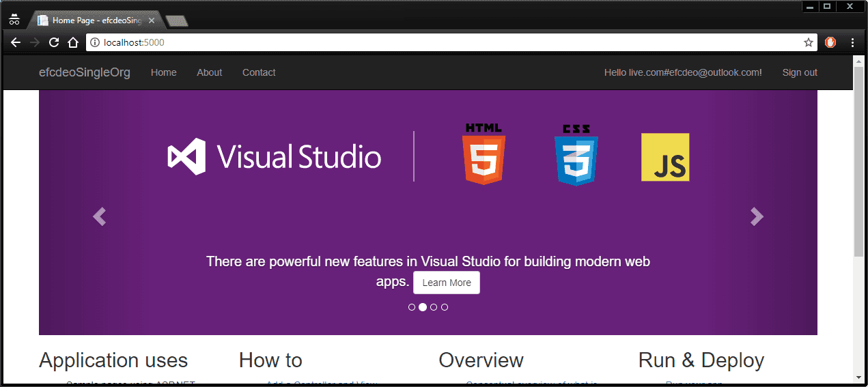This screenshot has width=868, height=387.
Task: Open the Contact nav item
Action: click(x=259, y=72)
